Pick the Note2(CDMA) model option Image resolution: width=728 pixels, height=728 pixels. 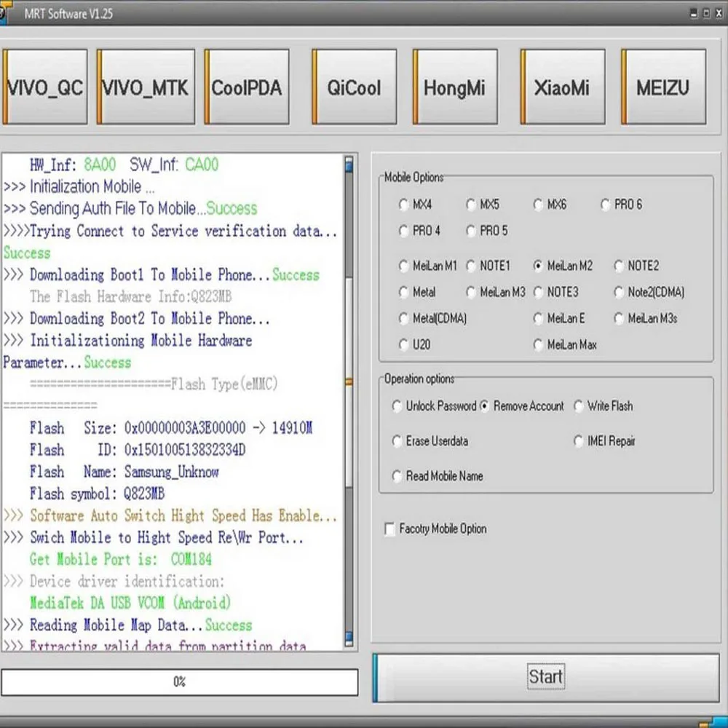point(649,292)
